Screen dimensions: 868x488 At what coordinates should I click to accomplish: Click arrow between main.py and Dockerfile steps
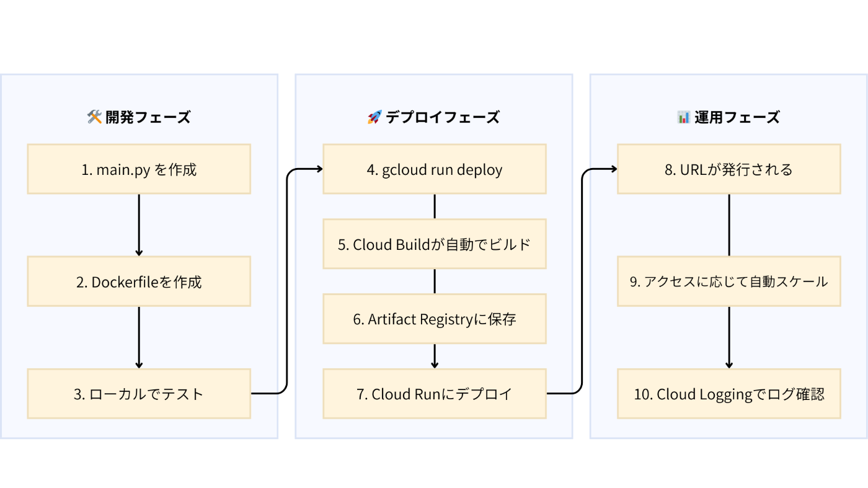(139, 225)
